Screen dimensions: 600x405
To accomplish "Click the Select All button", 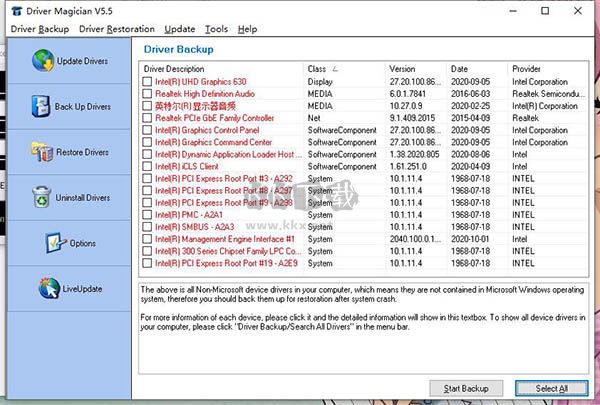I will tap(551, 388).
